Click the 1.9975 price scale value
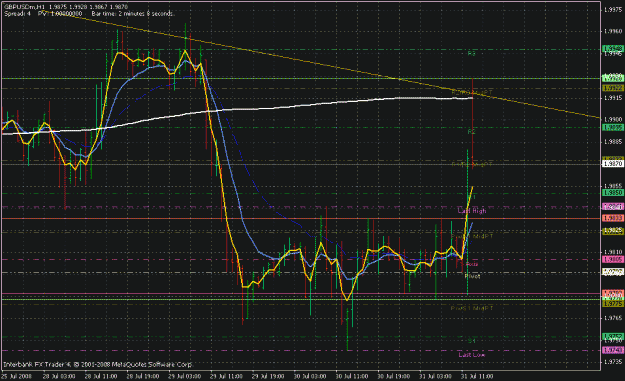 [x=614, y=10]
